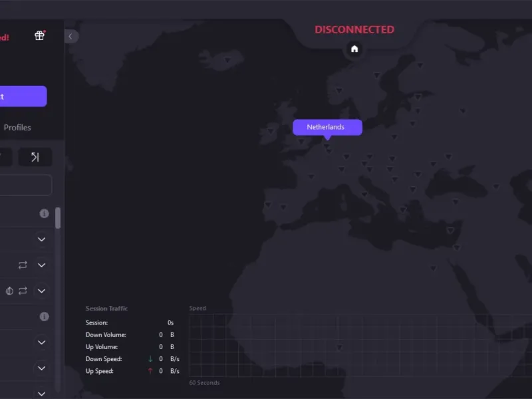Select the Spain marker on the map

[x=283, y=207]
